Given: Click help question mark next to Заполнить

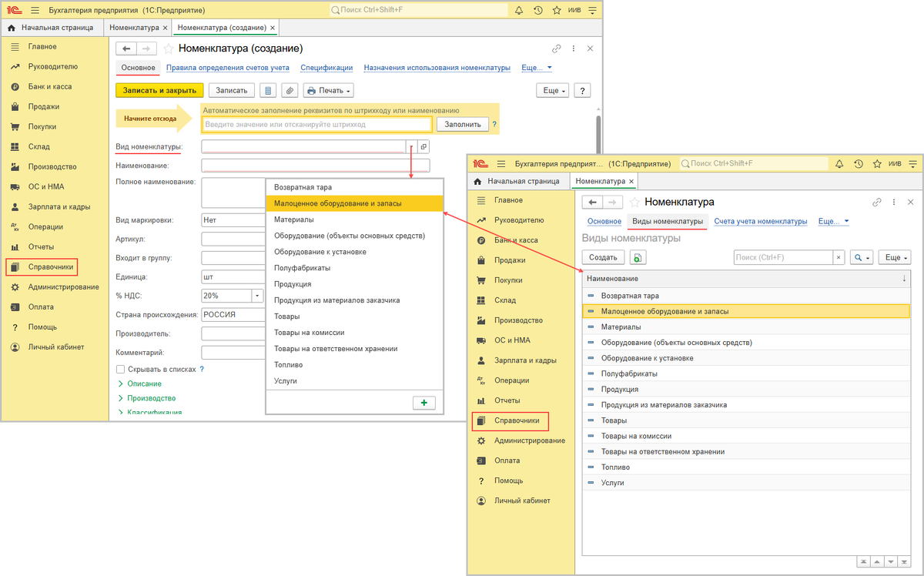Looking at the screenshot, I should point(494,124).
